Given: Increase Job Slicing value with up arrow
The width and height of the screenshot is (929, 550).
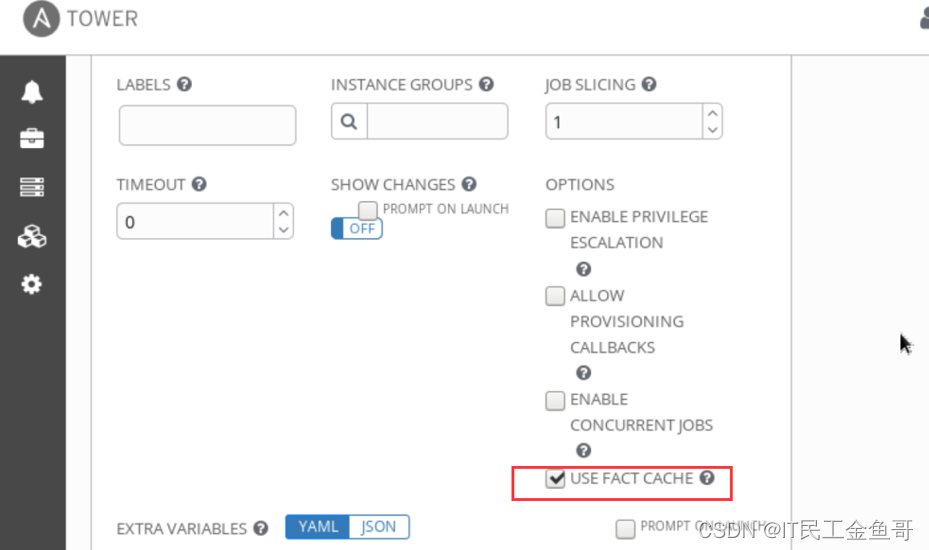Looking at the screenshot, I should point(713,113).
